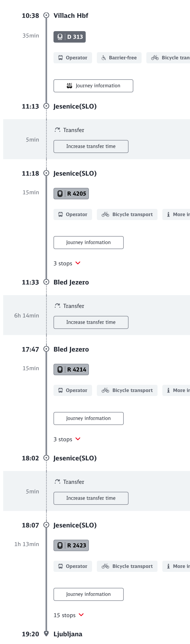Show Operator details for R 2423

(x=73, y=566)
